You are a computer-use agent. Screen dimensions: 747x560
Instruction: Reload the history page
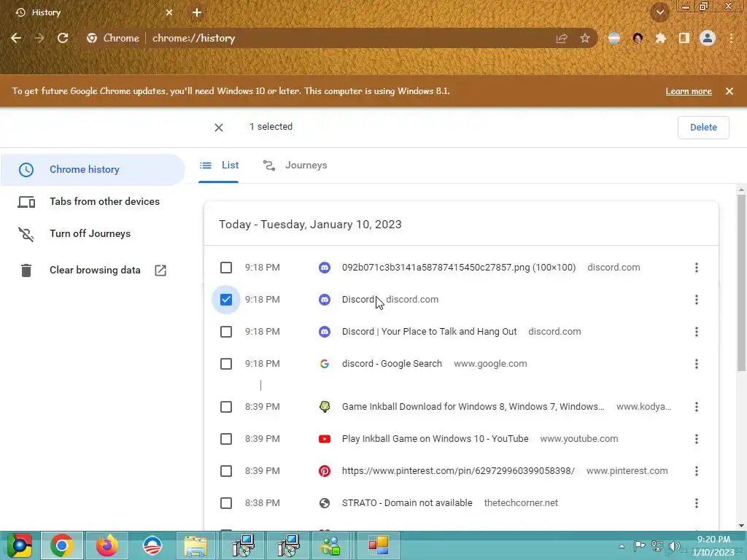pos(63,38)
